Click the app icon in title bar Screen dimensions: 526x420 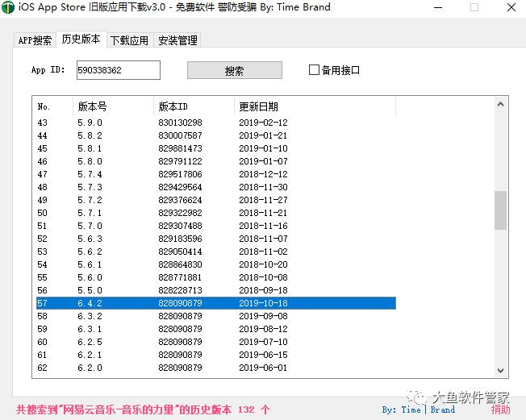click(8, 7)
